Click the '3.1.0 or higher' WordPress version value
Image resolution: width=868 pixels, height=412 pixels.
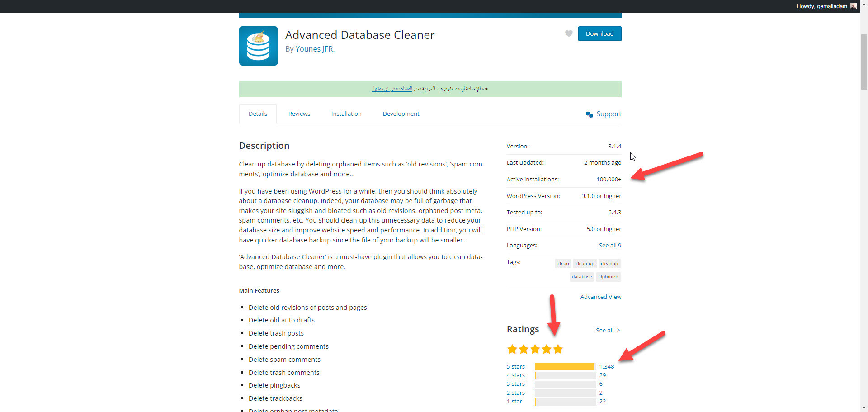click(601, 196)
